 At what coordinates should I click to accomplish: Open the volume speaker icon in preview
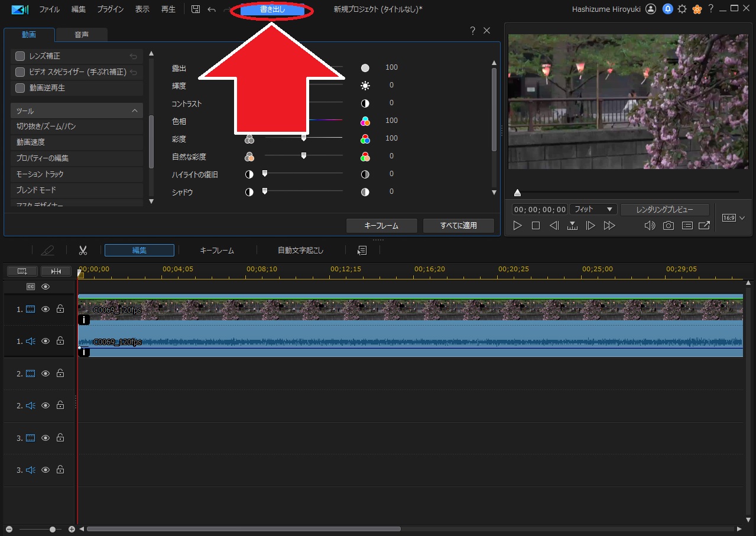650,226
